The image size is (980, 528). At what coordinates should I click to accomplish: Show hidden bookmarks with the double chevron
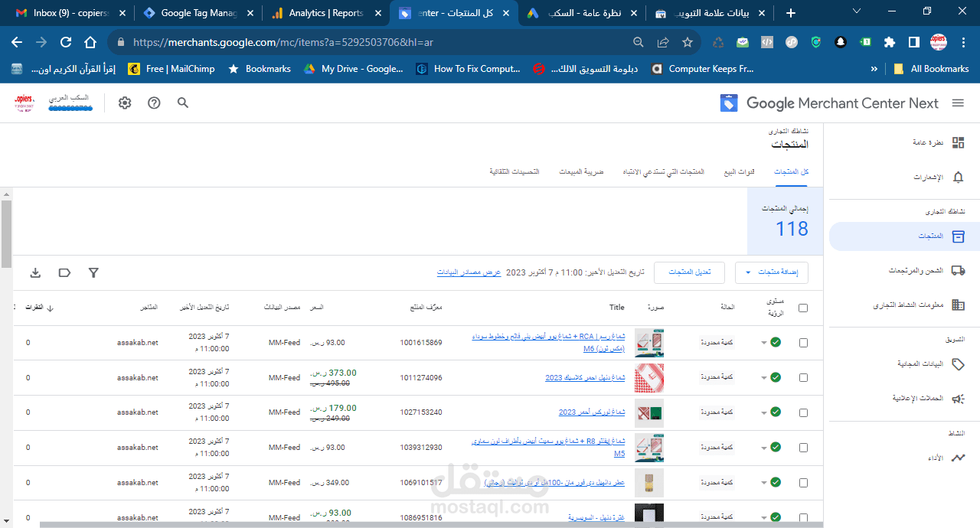coord(874,69)
